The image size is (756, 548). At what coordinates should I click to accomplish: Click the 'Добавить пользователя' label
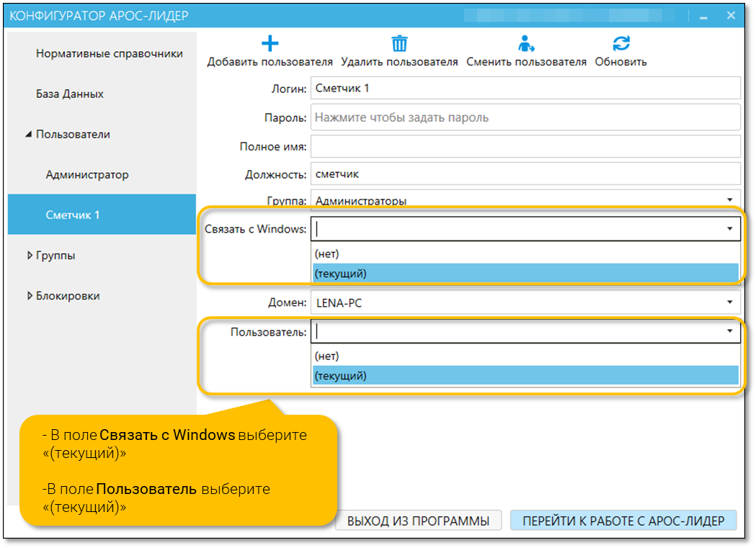click(270, 62)
